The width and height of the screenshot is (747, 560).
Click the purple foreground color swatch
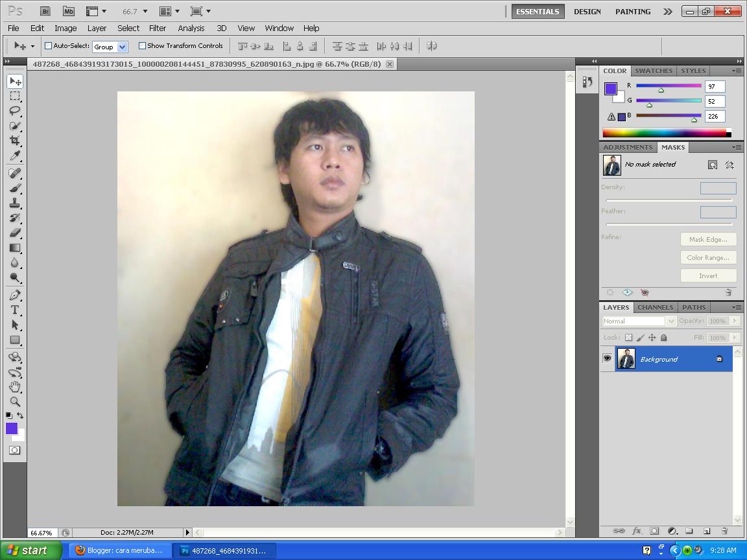click(x=13, y=428)
